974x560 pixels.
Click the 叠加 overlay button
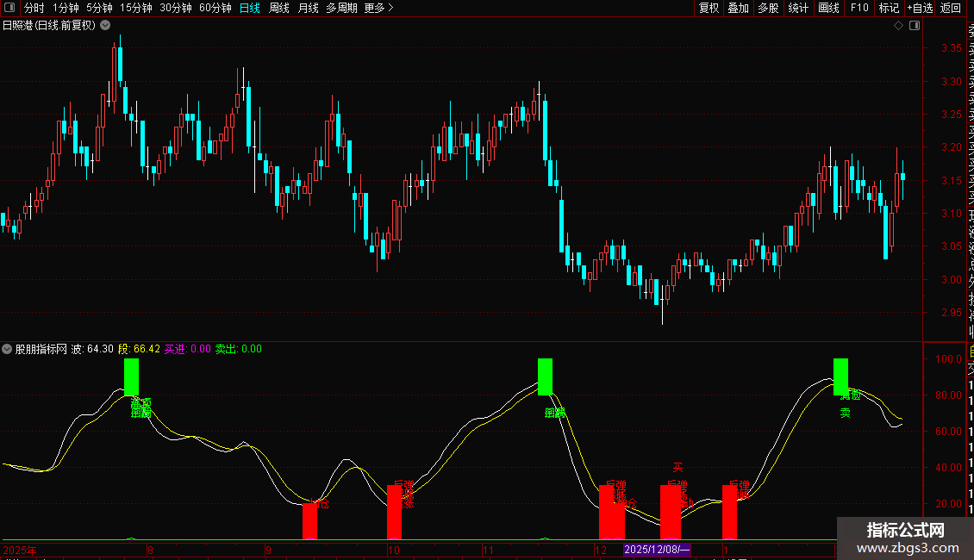tap(739, 8)
